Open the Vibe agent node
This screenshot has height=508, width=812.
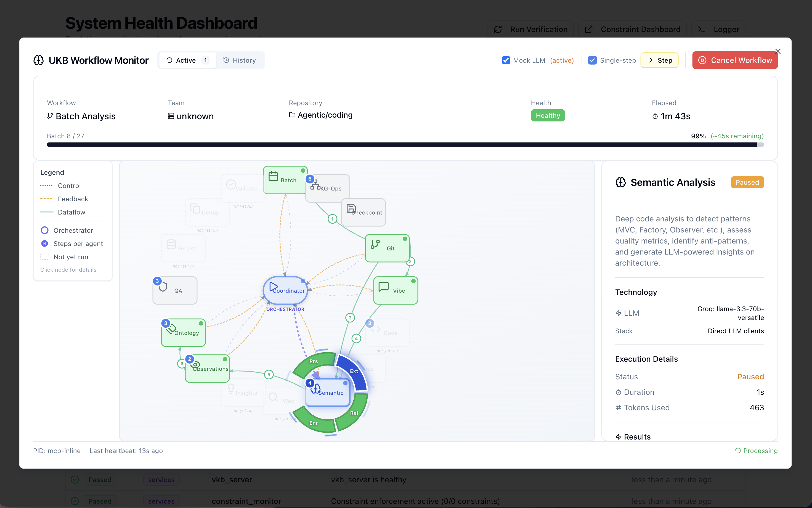396,290
